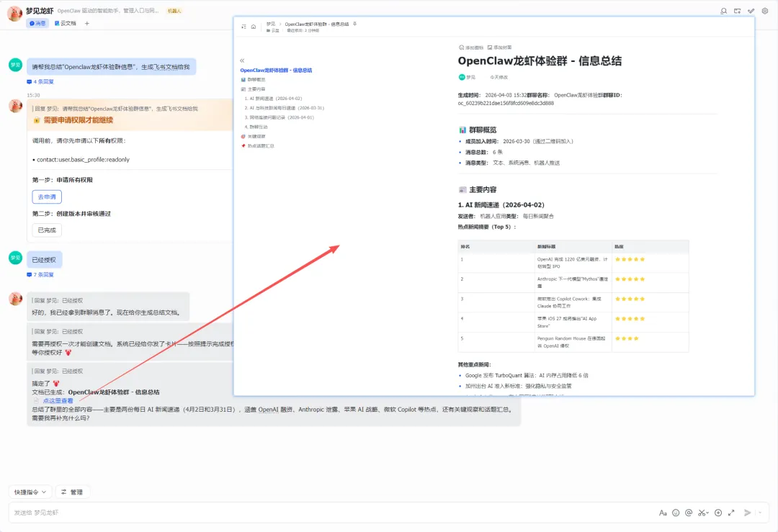
Task: Click the document author 梦见 avatar
Action: click(x=462, y=77)
